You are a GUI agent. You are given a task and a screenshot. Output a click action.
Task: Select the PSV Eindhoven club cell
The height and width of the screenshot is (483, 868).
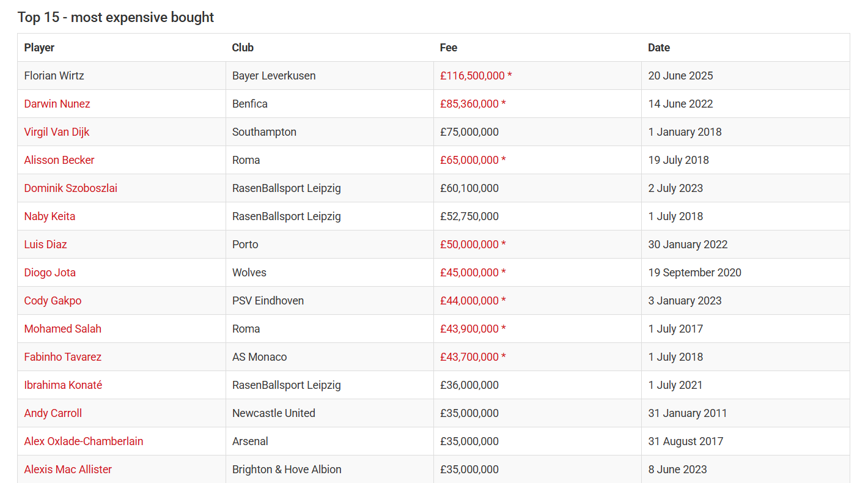click(x=329, y=301)
